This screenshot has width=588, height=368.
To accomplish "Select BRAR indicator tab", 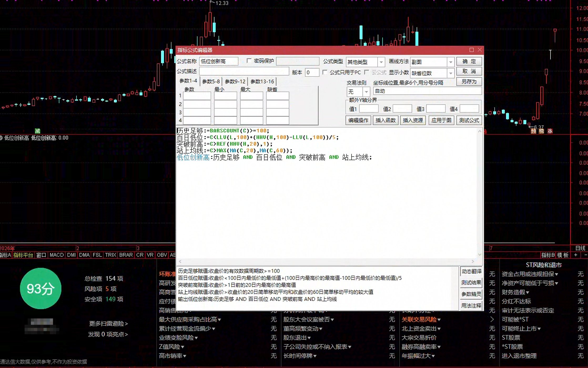I will pos(126,255).
